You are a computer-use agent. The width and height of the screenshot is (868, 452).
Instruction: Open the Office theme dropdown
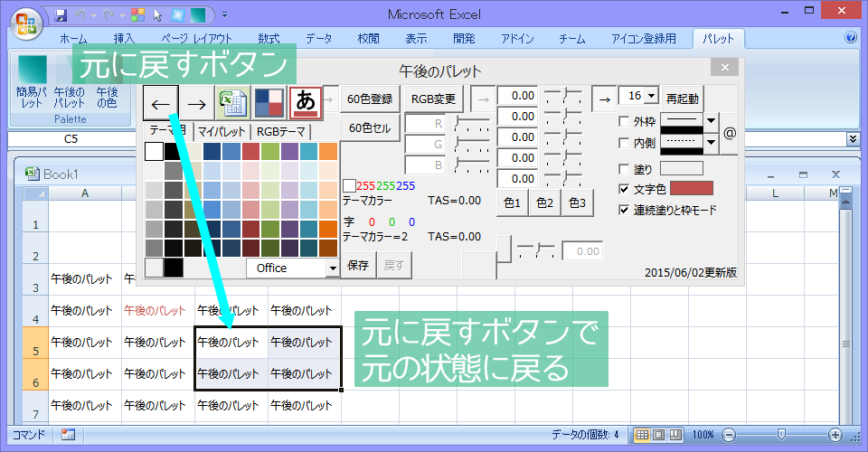click(332, 268)
